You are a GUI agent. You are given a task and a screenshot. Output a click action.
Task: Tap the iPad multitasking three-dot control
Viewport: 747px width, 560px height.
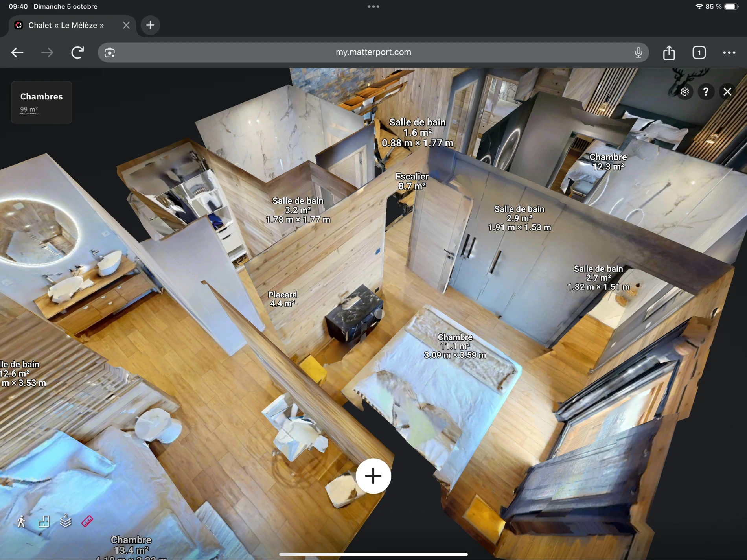[x=373, y=7]
